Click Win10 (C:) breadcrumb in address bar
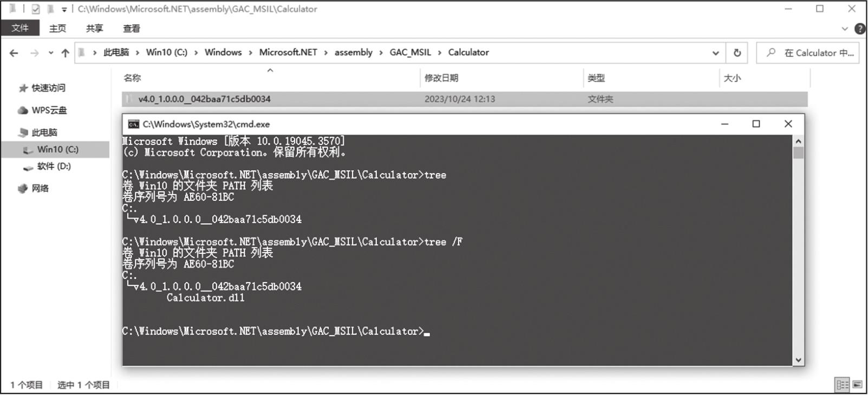Viewport: 868px width, 395px height. pos(167,52)
